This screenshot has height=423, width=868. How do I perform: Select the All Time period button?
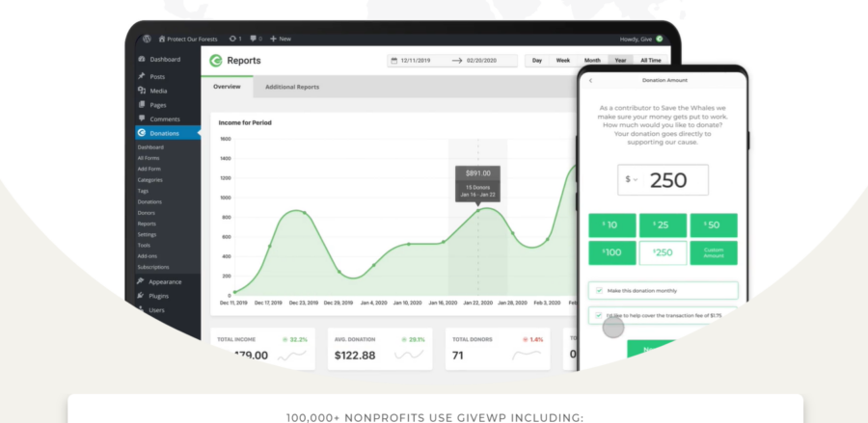[x=650, y=61]
